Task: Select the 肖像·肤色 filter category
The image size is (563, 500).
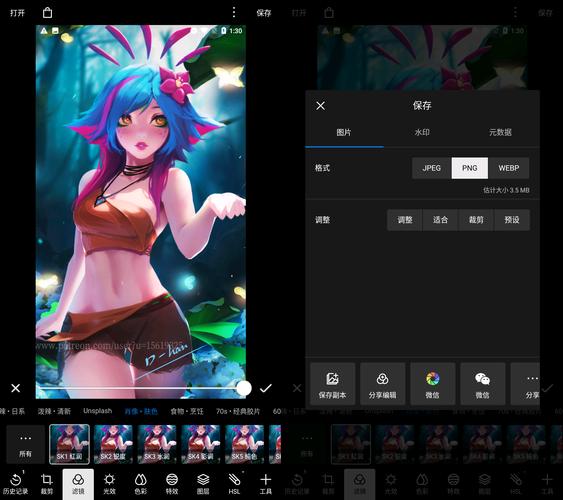Action: coord(141,411)
